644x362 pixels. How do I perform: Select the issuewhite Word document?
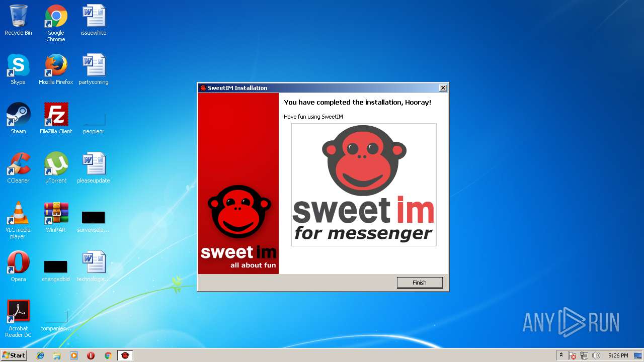tap(94, 21)
